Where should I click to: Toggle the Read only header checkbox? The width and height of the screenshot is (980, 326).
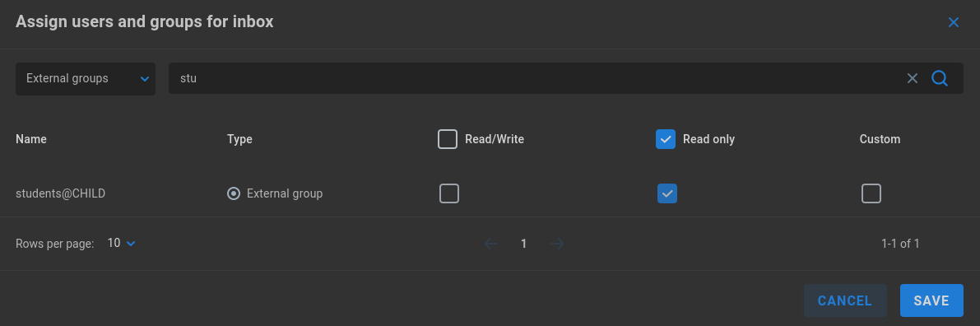(x=666, y=139)
